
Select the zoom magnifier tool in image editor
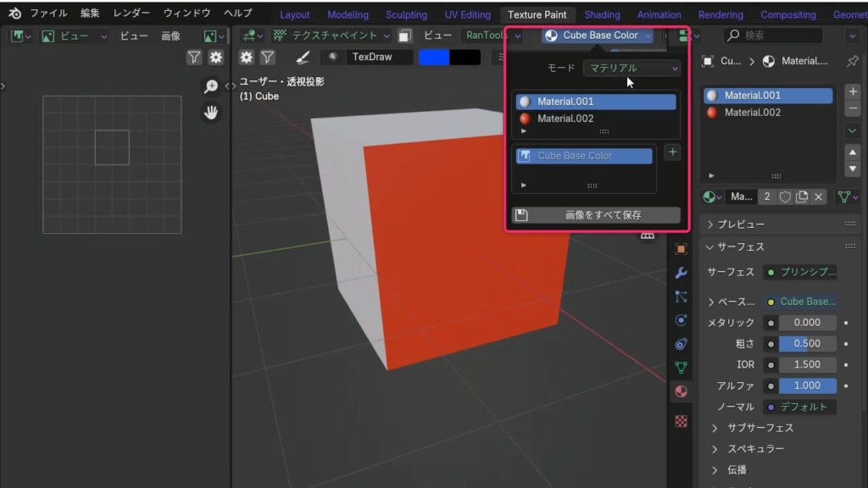pos(211,86)
